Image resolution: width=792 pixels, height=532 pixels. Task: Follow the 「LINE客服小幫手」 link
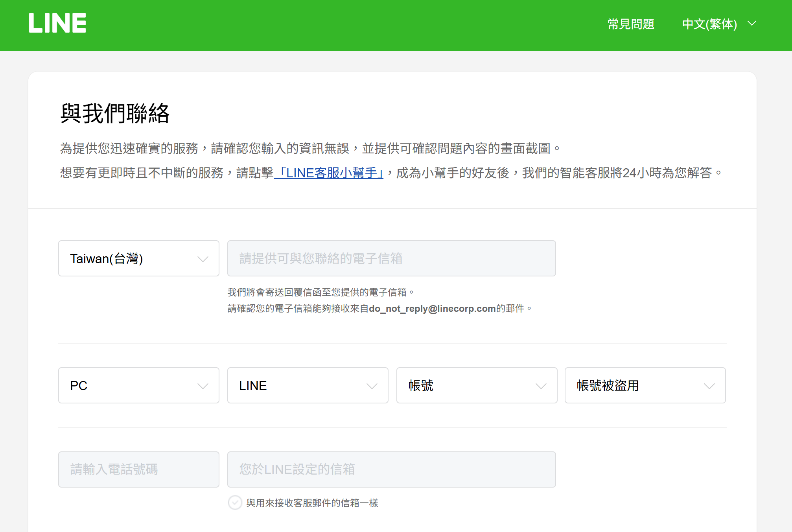click(329, 173)
